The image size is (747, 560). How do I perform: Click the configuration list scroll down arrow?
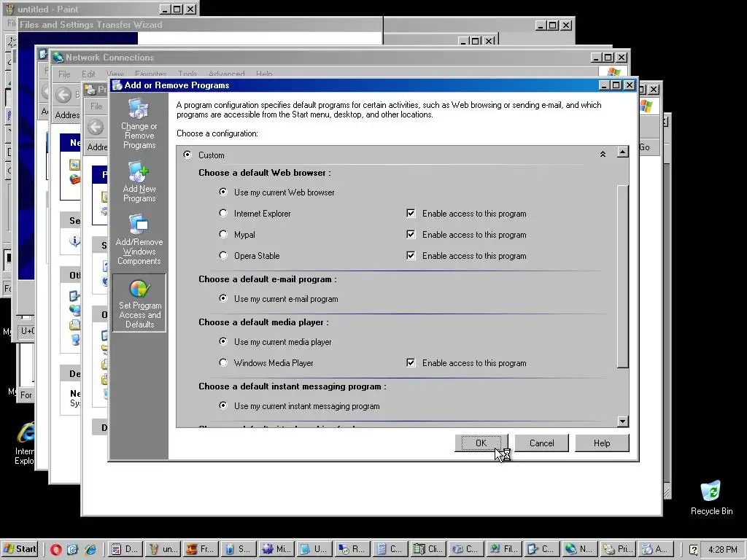[623, 421]
